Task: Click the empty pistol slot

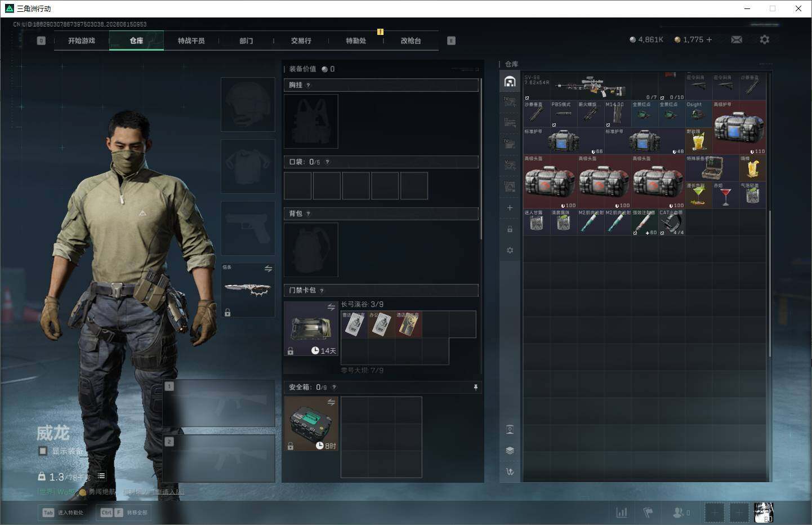Action: pos(248,228)
